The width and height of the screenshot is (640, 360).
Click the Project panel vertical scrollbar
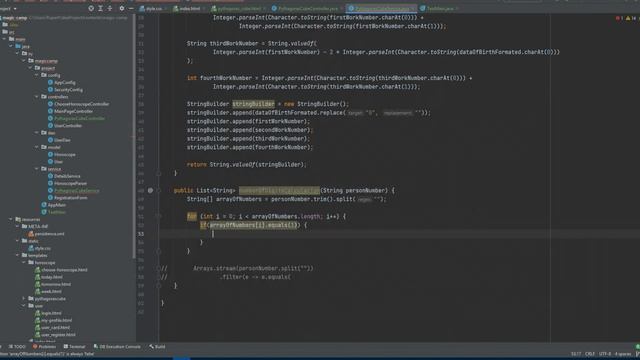(133, 137)
